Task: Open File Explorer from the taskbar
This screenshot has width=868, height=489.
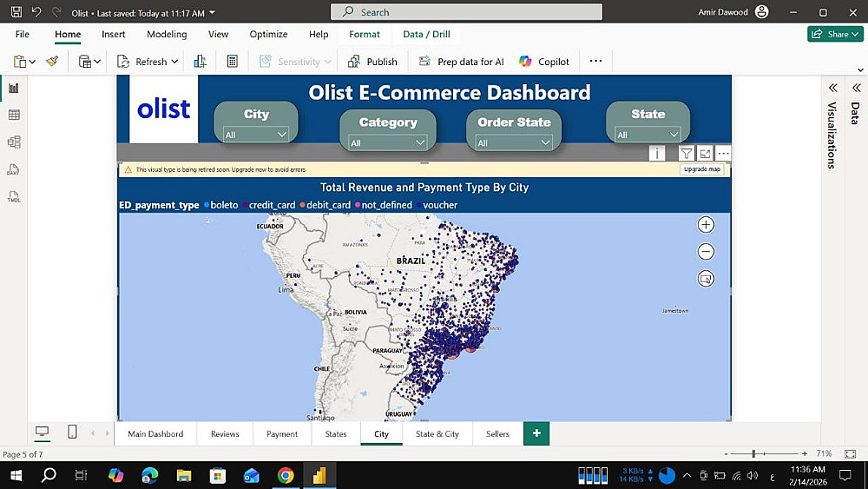Action: [x=184, y=475]
